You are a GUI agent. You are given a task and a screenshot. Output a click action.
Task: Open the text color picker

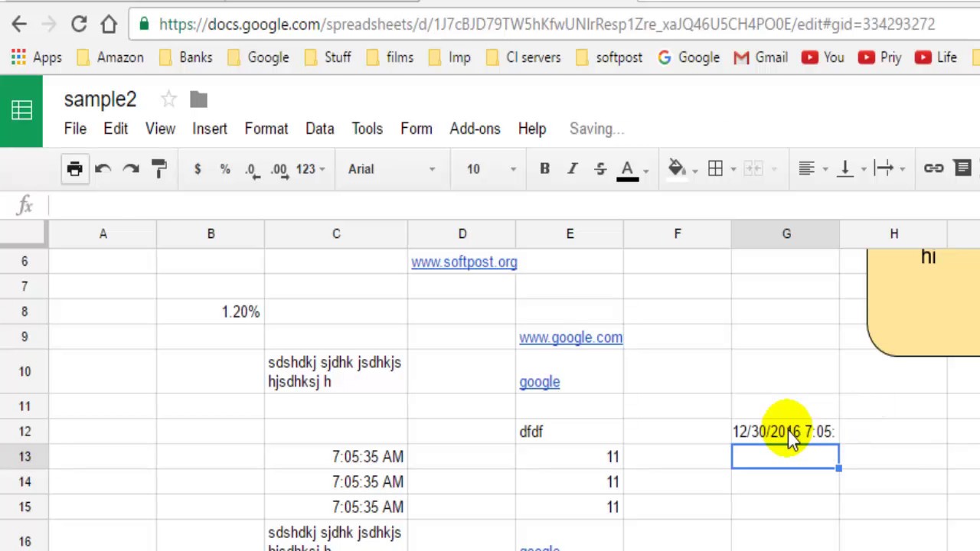pos(628,170)
